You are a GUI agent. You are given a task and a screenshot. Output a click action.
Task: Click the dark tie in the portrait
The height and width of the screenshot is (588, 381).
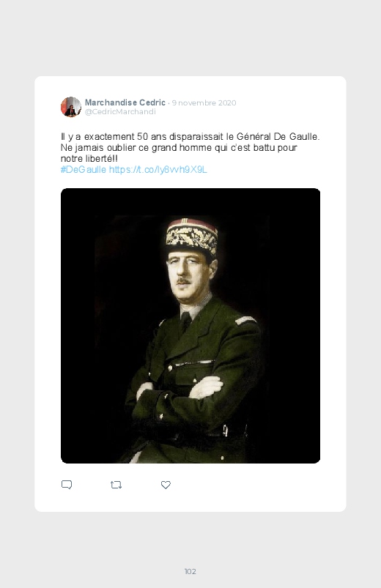[185, 321]
